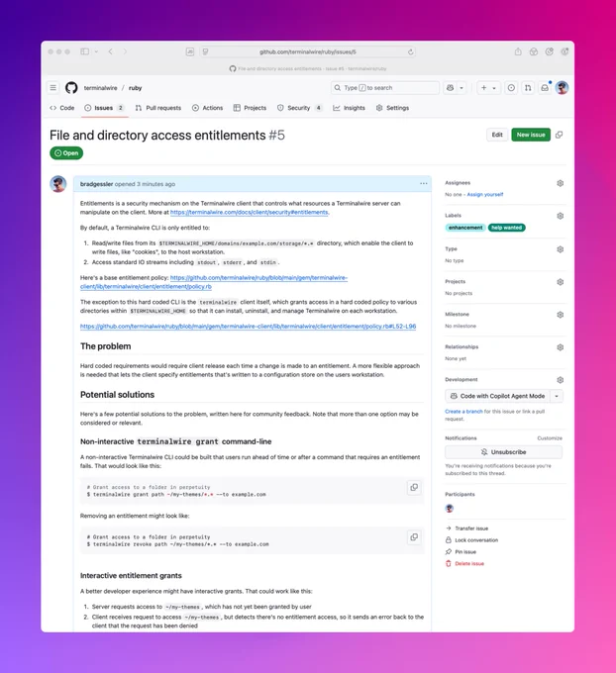Switch to the Security tab
616x673 pixels.
click(300, 108)
